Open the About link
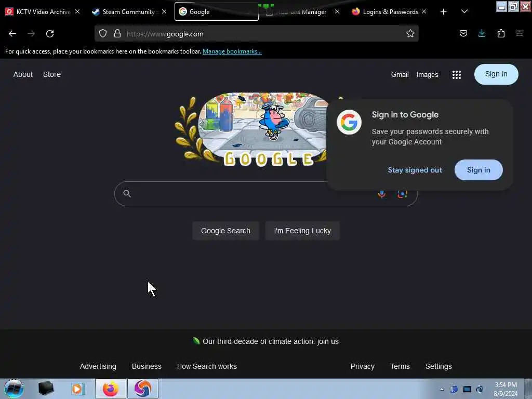This screenshot has height=399, width=532. pos(23,74)
